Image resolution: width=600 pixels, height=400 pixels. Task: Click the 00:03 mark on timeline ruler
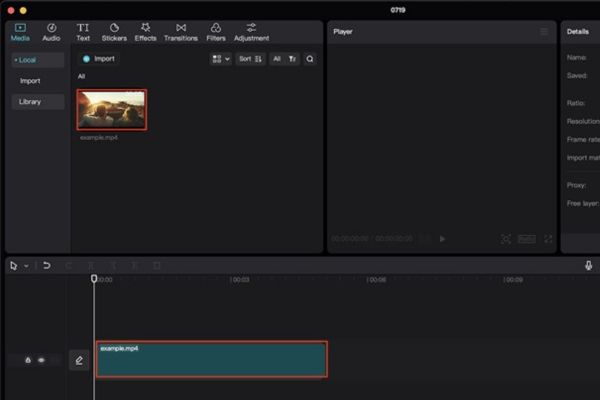point(239,280)
